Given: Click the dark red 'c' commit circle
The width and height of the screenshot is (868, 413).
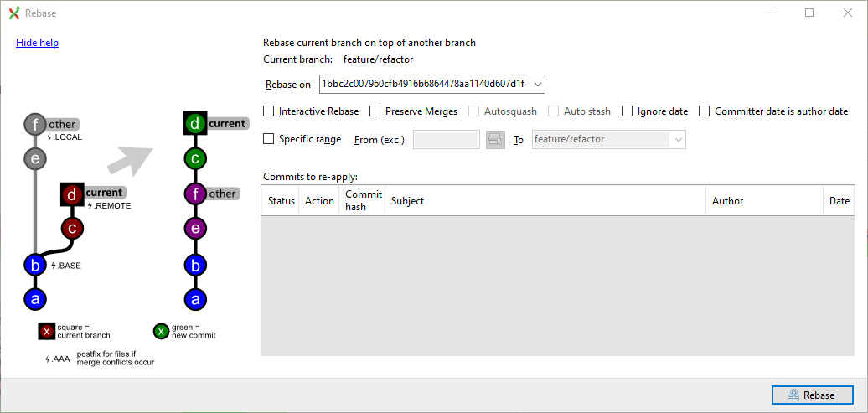Looking at the screenshot, I should 72,228.
